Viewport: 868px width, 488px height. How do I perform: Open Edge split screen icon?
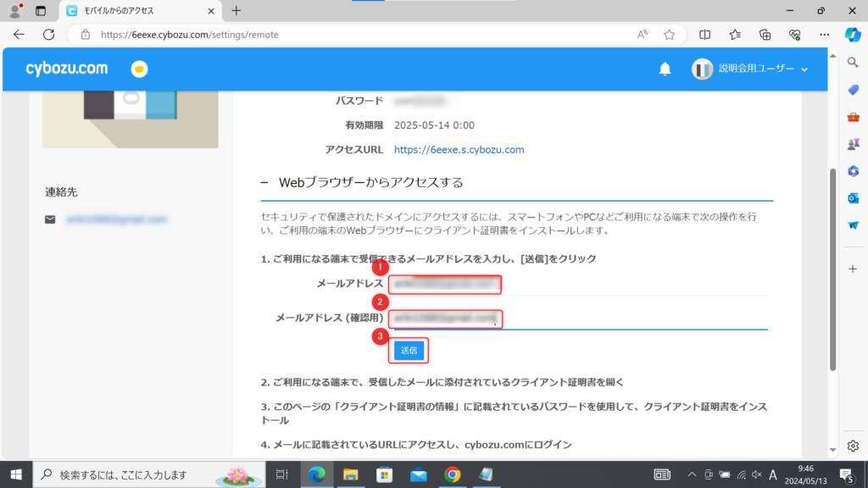(x=704, y=35)
